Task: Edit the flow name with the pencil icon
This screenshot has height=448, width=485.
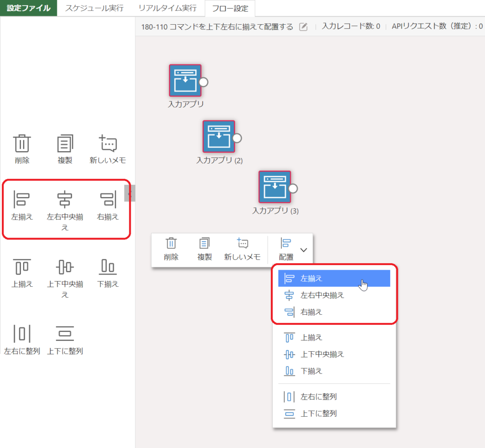Action: pyautogui.click(x=304, y=27)
